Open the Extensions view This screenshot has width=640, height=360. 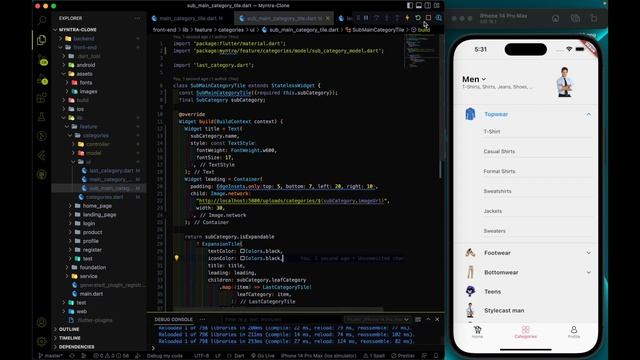tap(42, 98)
